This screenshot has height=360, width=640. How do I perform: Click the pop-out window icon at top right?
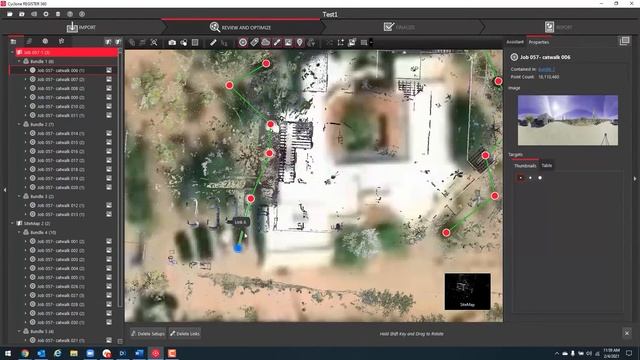click(x=624, y=41)
